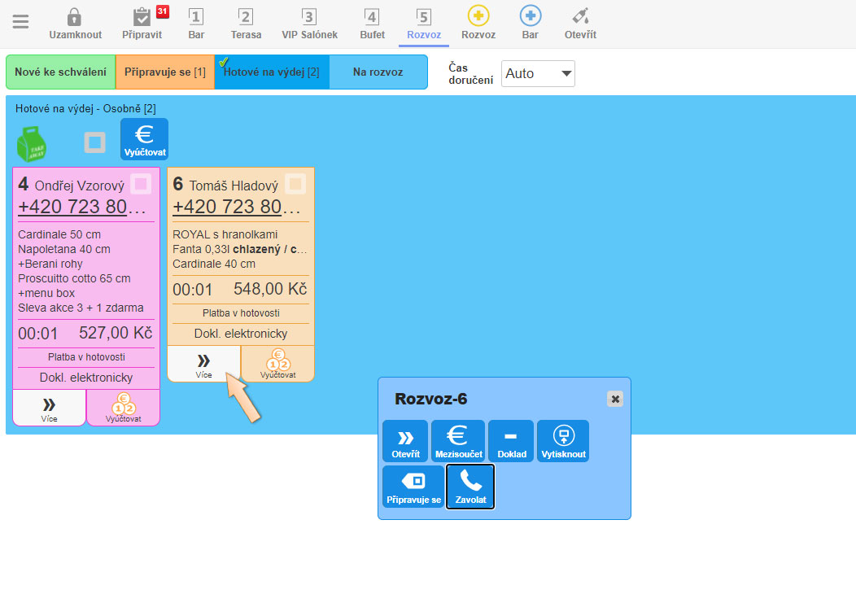The image size is (856, 616).
Task: Open the Čas doručení Auto dropdown
Action: click(538, 73)
